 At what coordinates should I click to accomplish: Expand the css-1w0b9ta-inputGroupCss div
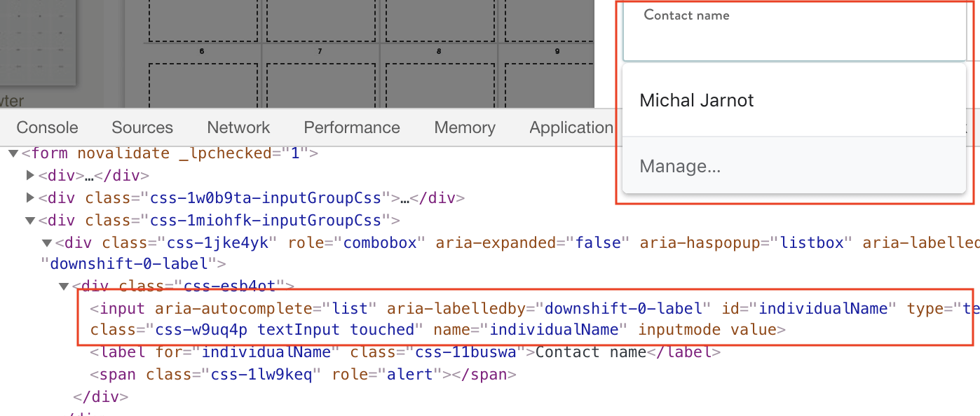click(x=30, y=197)
